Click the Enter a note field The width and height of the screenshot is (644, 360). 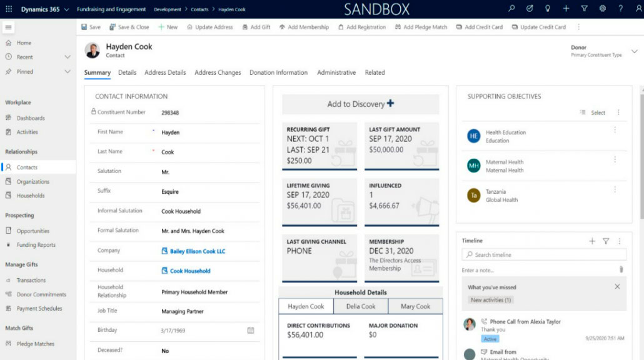point(539,270)
